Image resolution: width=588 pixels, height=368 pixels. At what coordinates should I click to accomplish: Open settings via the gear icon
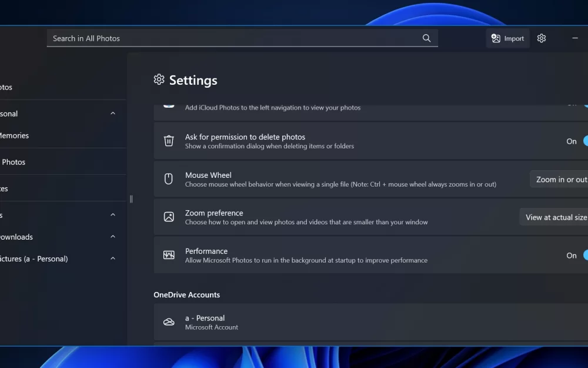(x=542, y=38)
